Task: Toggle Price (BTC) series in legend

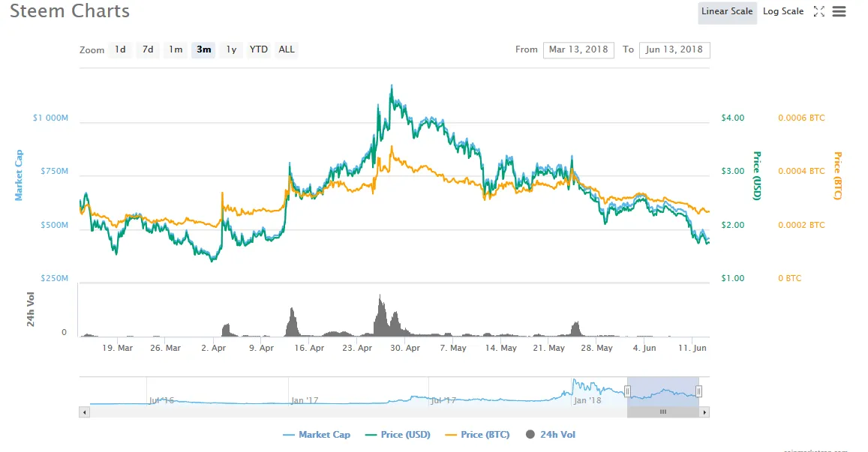Action: pos(477,435)
